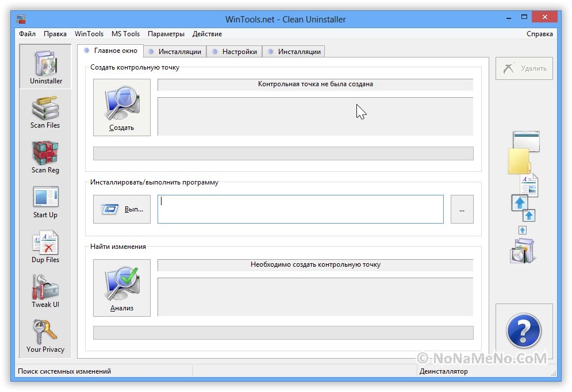Open the Uninstaller tool in sidebar
The width and height of the screenshot is (572, 392).
[45, 67]
